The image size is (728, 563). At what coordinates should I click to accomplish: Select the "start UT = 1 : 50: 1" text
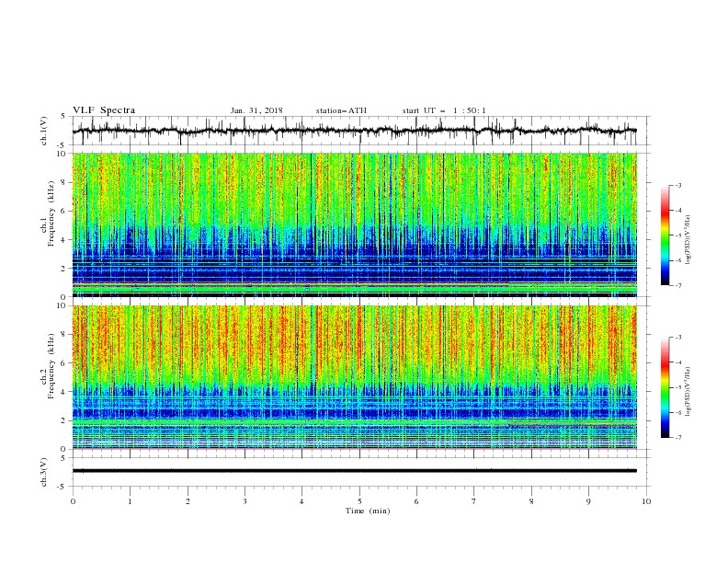(x=444, y=110)
